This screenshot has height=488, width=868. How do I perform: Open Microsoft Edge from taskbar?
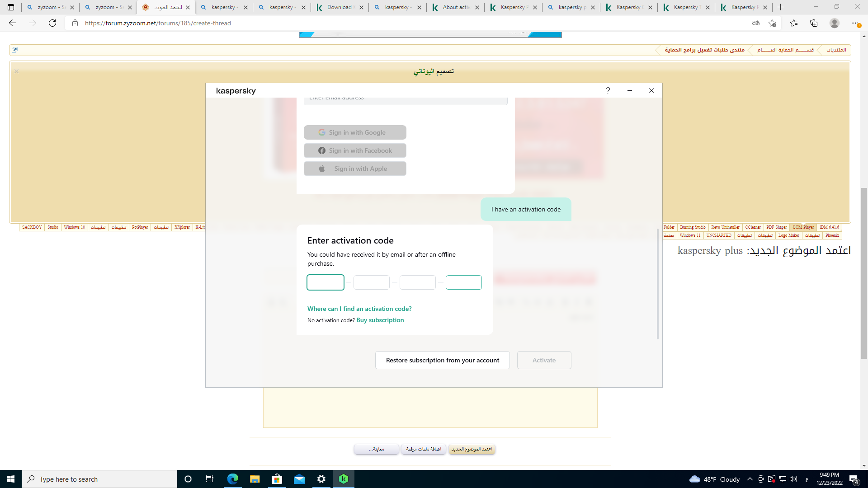(x=232, y=479)
